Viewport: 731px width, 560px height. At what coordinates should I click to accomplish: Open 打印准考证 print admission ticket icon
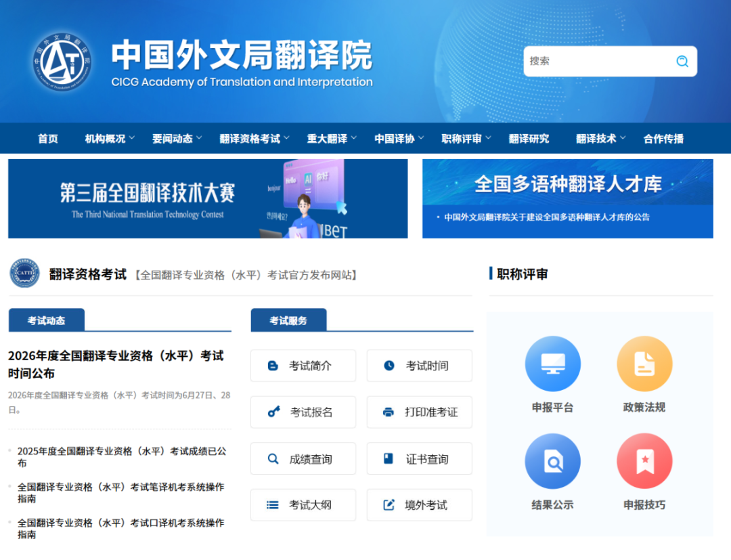[x=388, y=412]
